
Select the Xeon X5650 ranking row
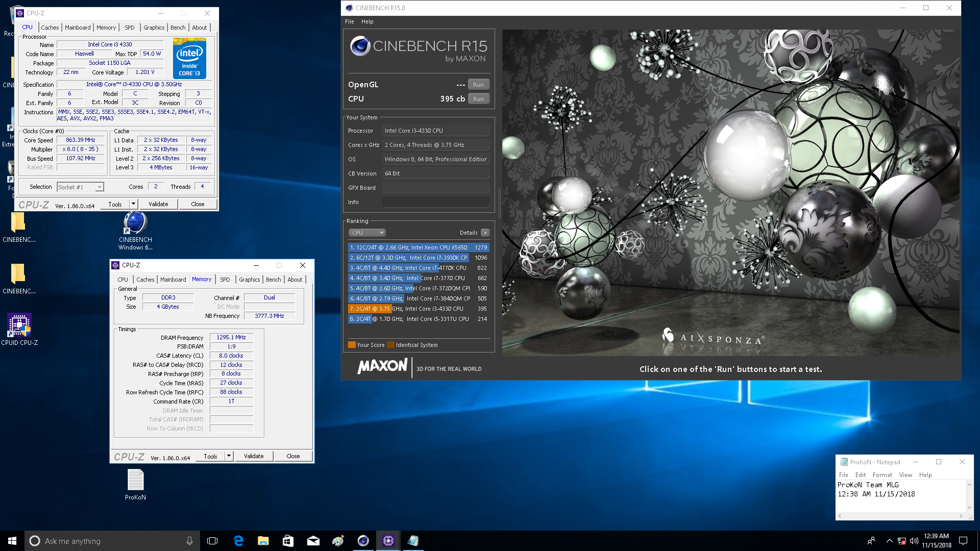tap(419, 247)
